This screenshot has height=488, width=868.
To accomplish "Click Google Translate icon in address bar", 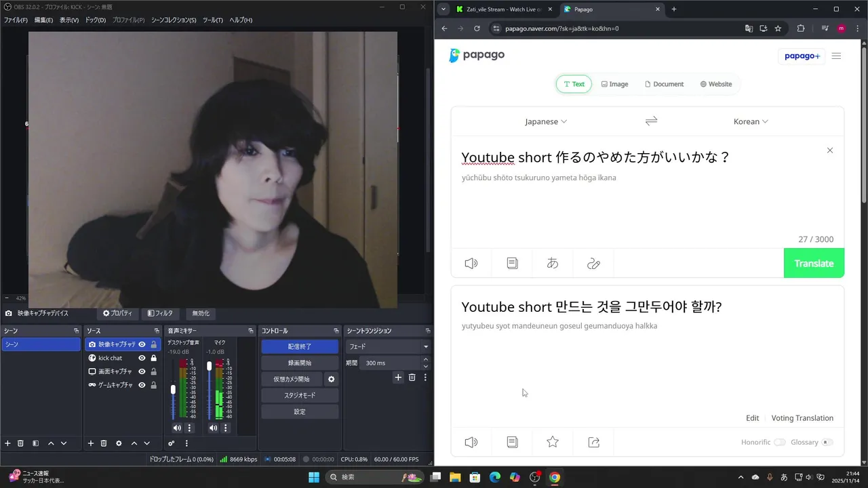I will [749, 28].
